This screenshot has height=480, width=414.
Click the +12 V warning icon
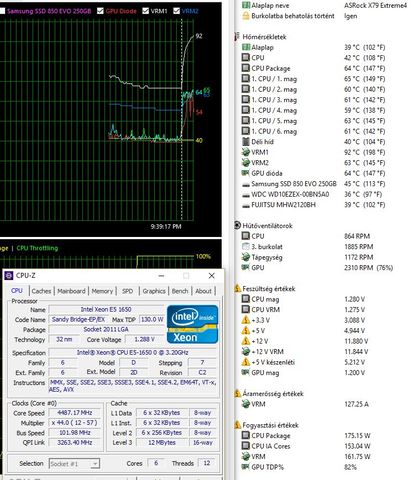pyautogui.click(x=246, y=341)
